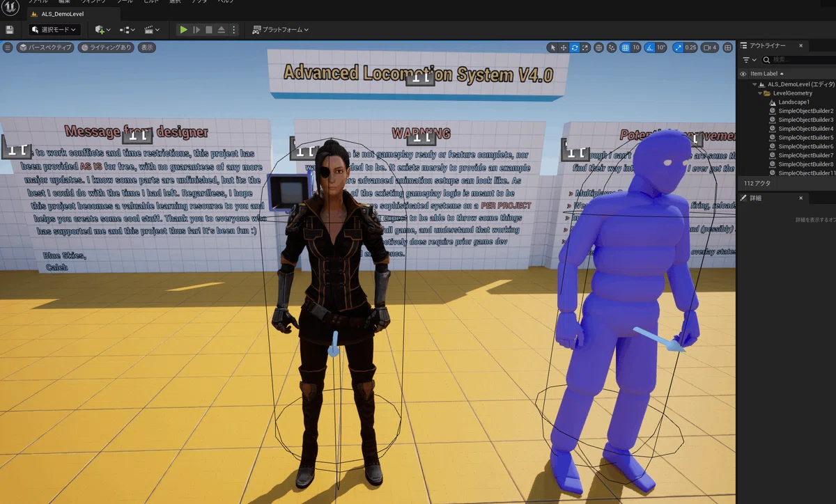Image resolution: width=836 pixels, height=504 pixels.
Task: Click blue arrow component on mannequin
Action: (x=660, y=339)
